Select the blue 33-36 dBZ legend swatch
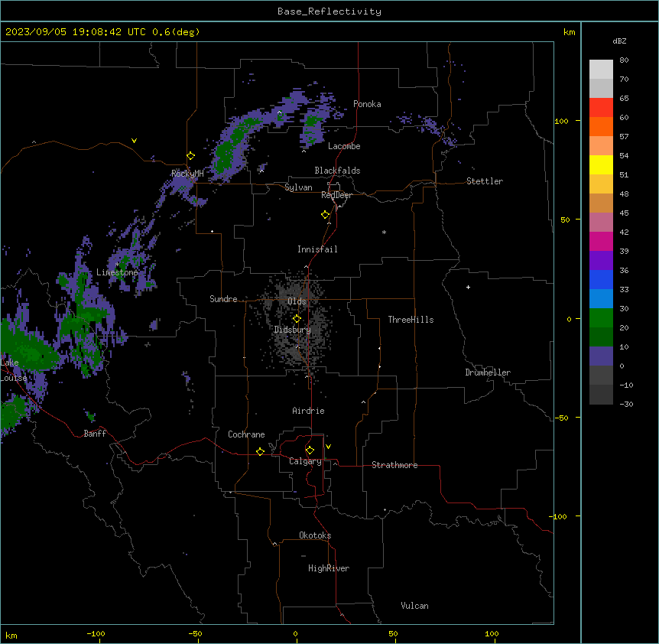659x644 pixels. click(x=601, y=279)
